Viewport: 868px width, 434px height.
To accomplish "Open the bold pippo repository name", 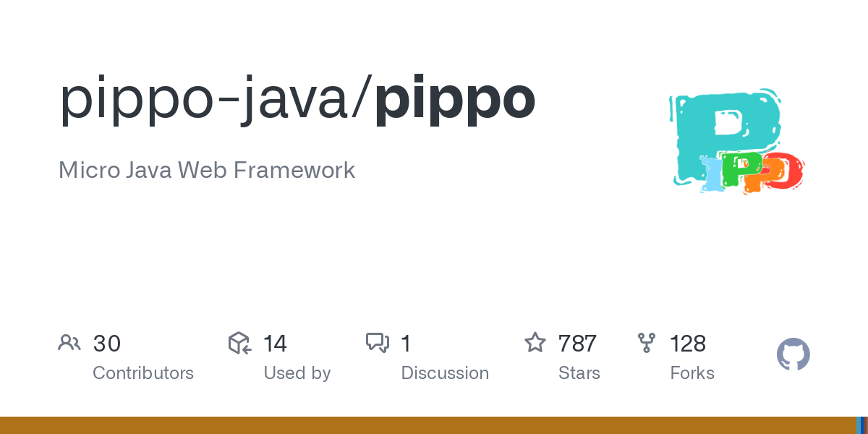I will [455, 99].
